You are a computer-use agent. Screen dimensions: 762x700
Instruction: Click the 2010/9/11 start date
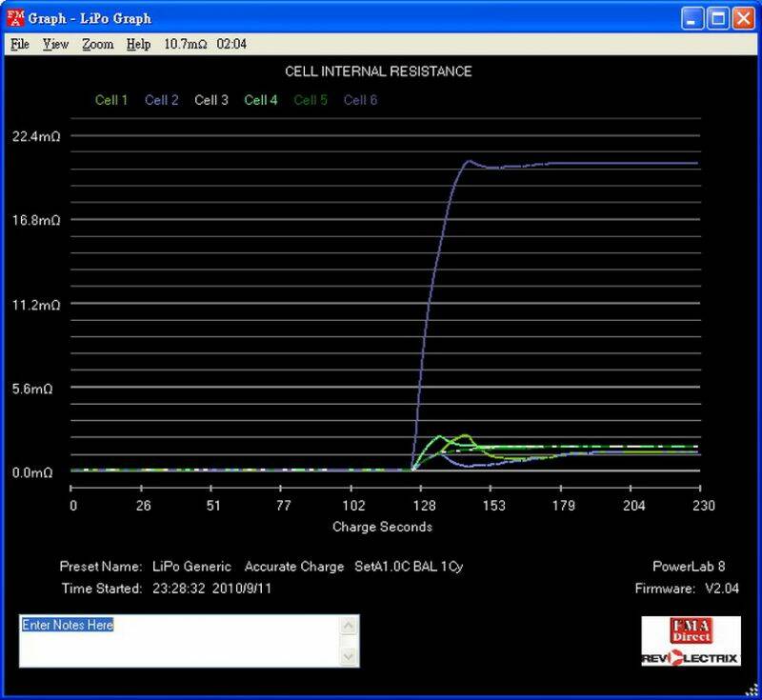(x=242, y=589)
